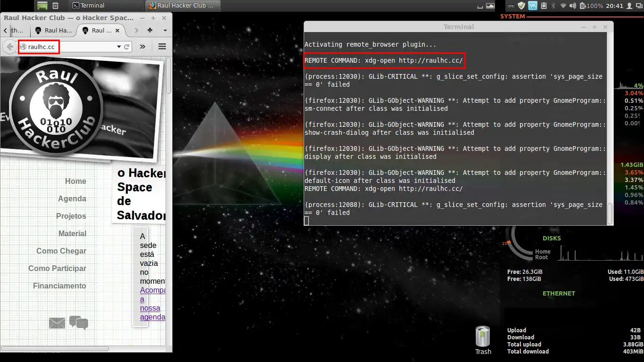The image size is (644, 362).
Task: Open a new Firefox tab
Action: [x=150, y=30]
